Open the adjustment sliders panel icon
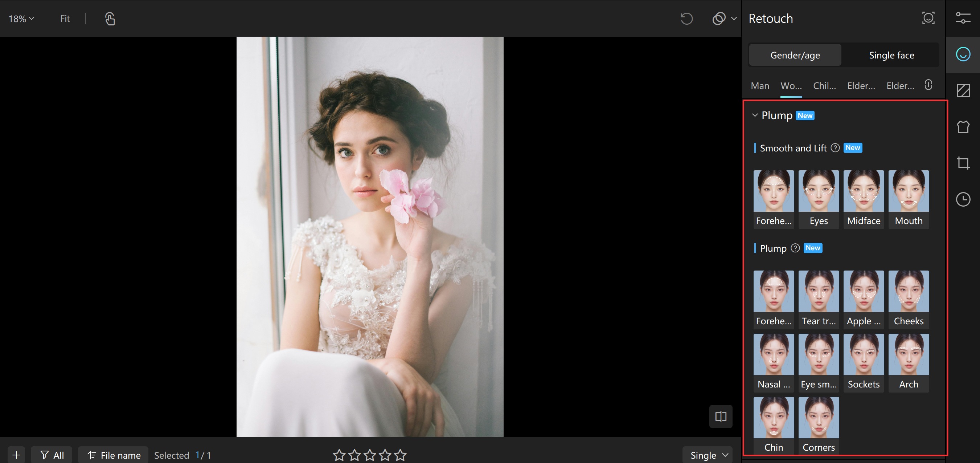This screenshot has height=463, width=980. click(x=963, y=18)
